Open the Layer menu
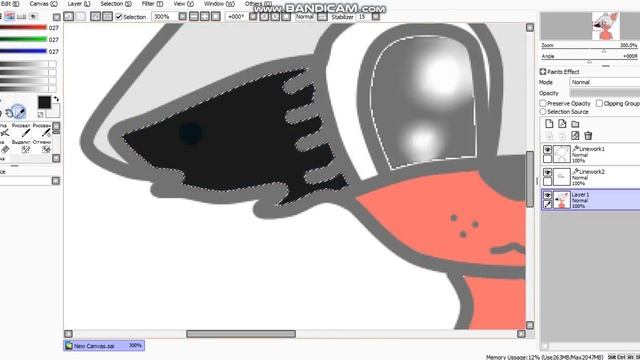 coord(79,4)
